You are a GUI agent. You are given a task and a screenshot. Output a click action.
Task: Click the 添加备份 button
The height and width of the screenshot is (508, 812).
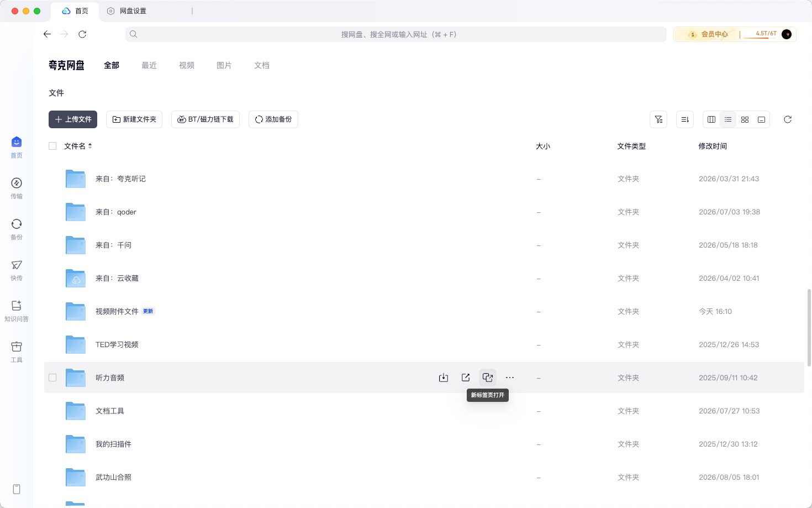[273, 119]
